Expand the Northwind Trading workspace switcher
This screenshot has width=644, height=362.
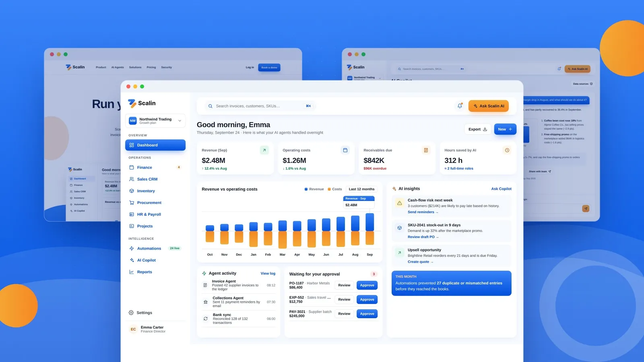[155, 121]
